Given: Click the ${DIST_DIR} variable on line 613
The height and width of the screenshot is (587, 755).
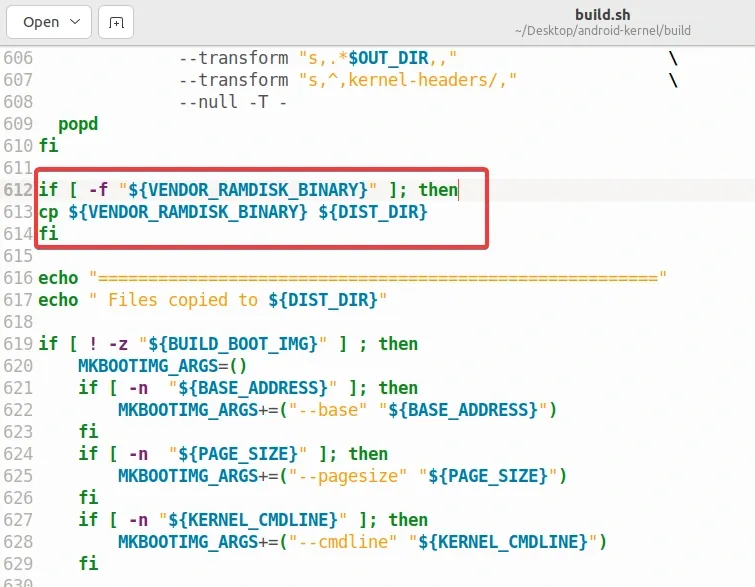Looking at the screenshot, I should [x=373, y=212].
